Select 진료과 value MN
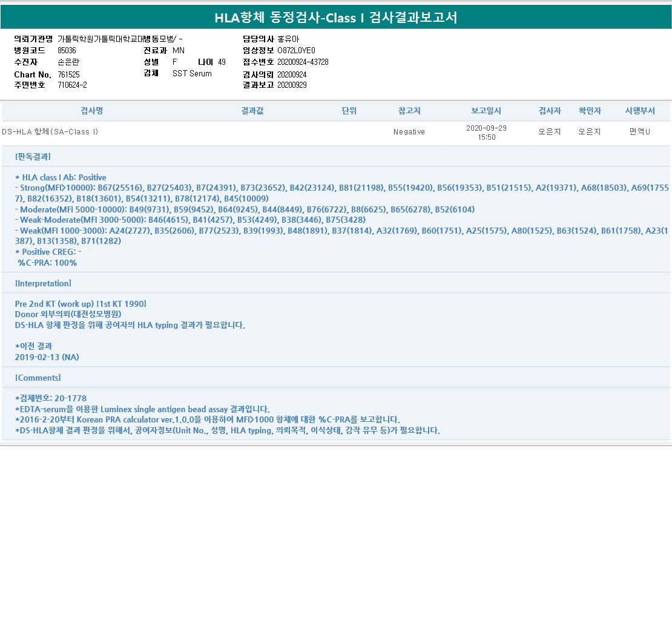 click(179, 51)
